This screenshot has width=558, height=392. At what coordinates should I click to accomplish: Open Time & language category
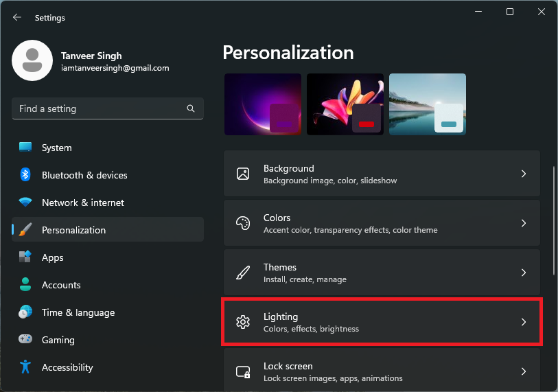(108, 312)
